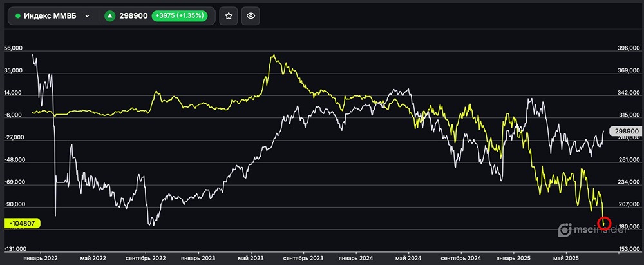Click the январь 2025 date label

click(x=514, y=258)
